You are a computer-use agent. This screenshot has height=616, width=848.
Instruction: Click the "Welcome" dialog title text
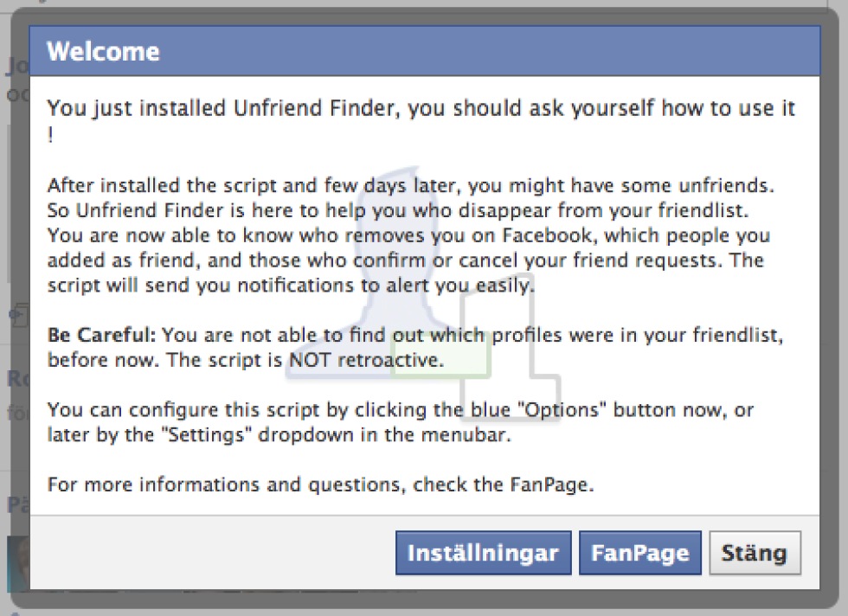103,52
